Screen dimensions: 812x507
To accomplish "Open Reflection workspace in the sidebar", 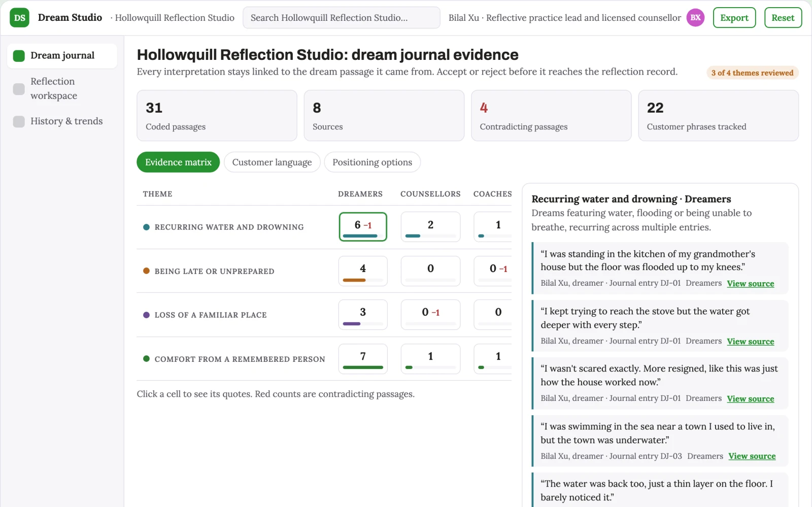I will point(62,89).
